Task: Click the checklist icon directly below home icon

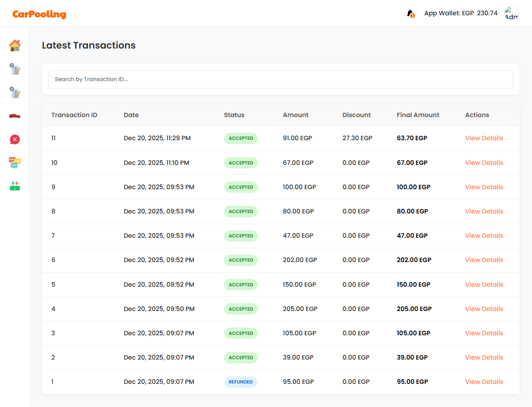Action: 15,69
